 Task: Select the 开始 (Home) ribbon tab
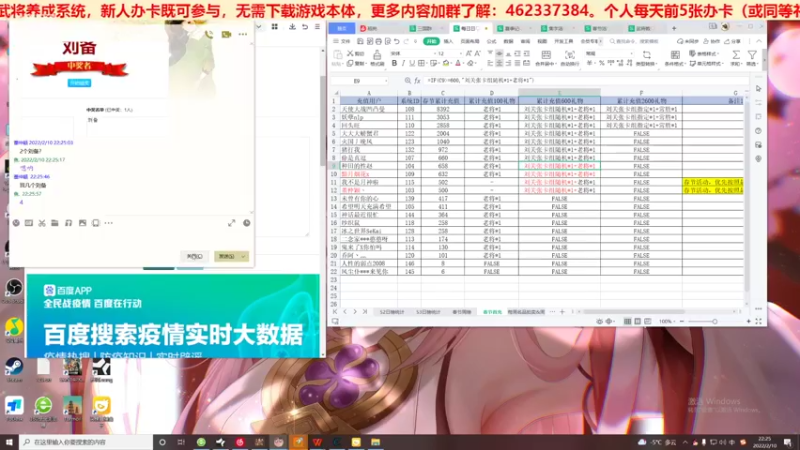tap(432, 41)
